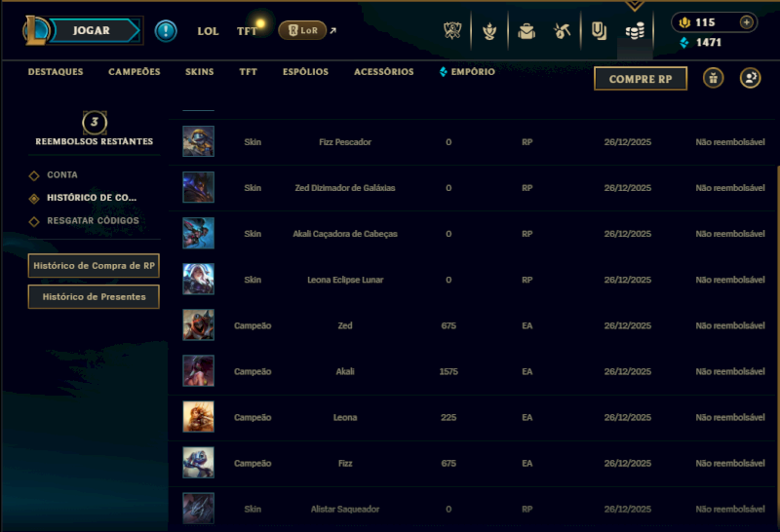This screenshot has height=532, width=780.
Task: Open the profile laurel icon in navigation
Action: pos(489,31)
